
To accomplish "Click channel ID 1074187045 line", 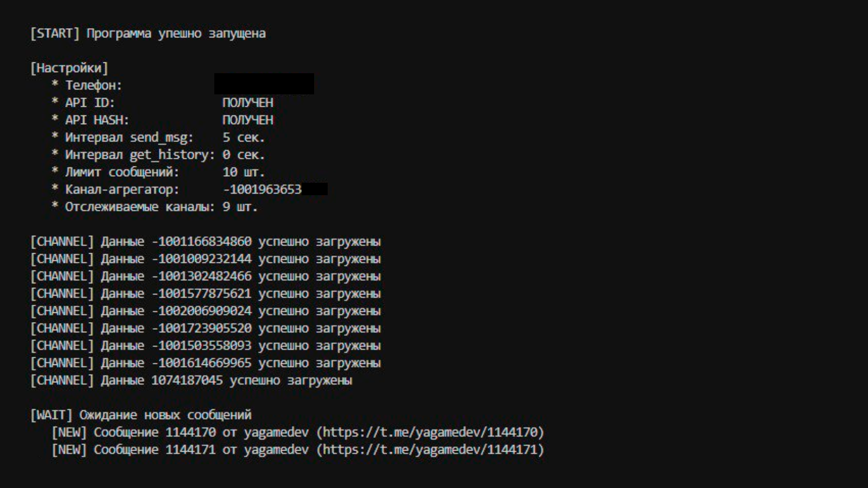I will [192, 380].
